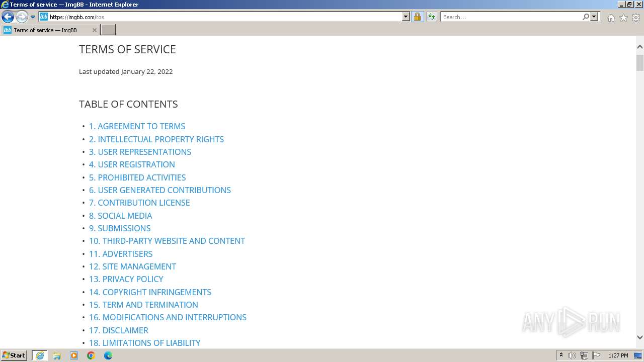Jump to 8. SOCIAL MEDIA section
The height and width of the screenshot is (362, 644).
(120, 216)
